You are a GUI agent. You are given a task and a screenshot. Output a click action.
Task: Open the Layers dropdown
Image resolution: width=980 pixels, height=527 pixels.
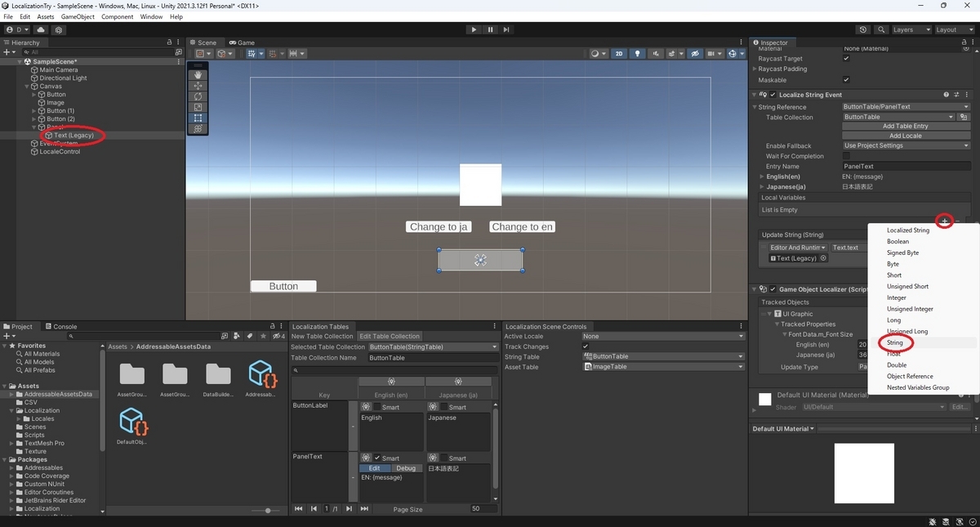pyautogui.click(x=911, y=29)
